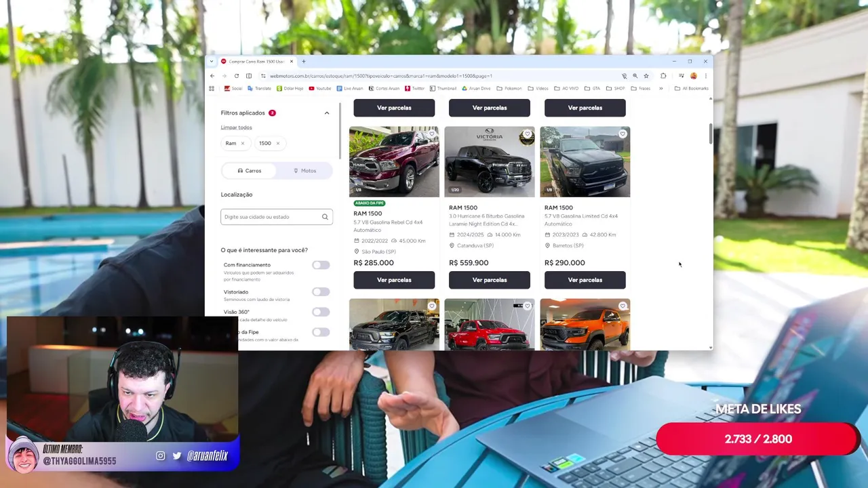Click Ver parcelas for R$ 285.000 truck
The height and width of the screenshot is (488, 868).
pyautogui.click(x=394, y=280)
